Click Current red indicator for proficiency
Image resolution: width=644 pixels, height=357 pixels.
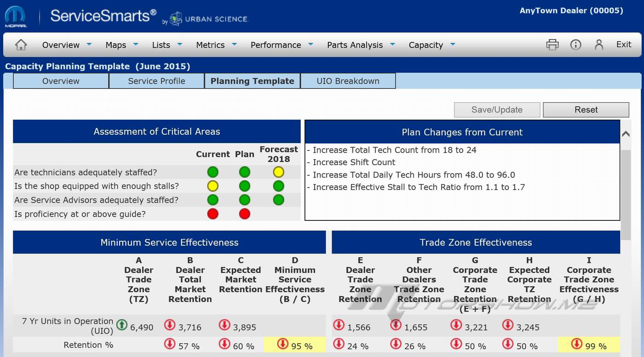(213, 213)
